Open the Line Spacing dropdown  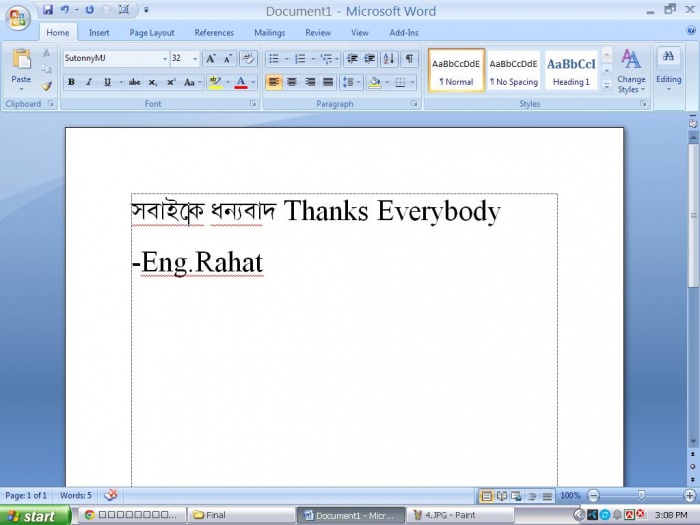point(351,82)
